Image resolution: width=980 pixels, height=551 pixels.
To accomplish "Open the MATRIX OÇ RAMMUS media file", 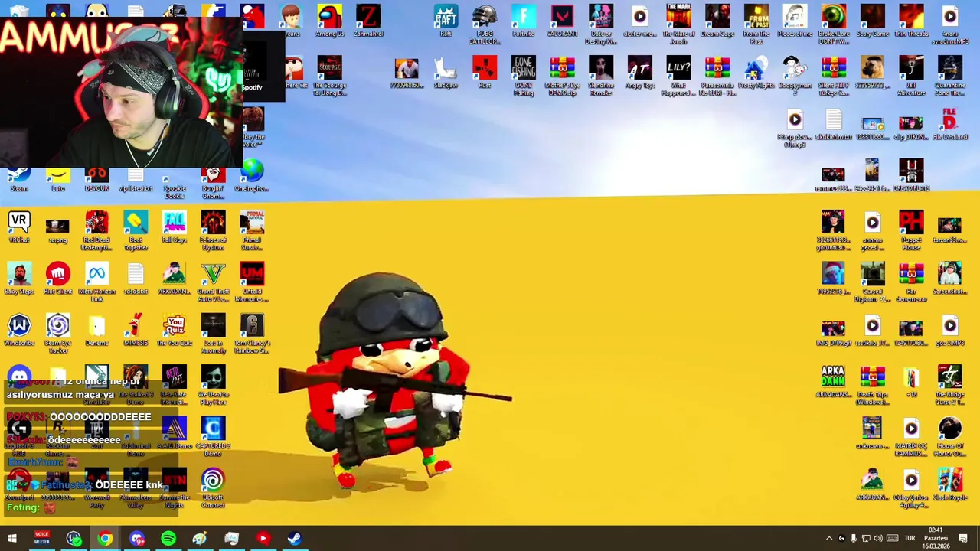I will (911, 436).
